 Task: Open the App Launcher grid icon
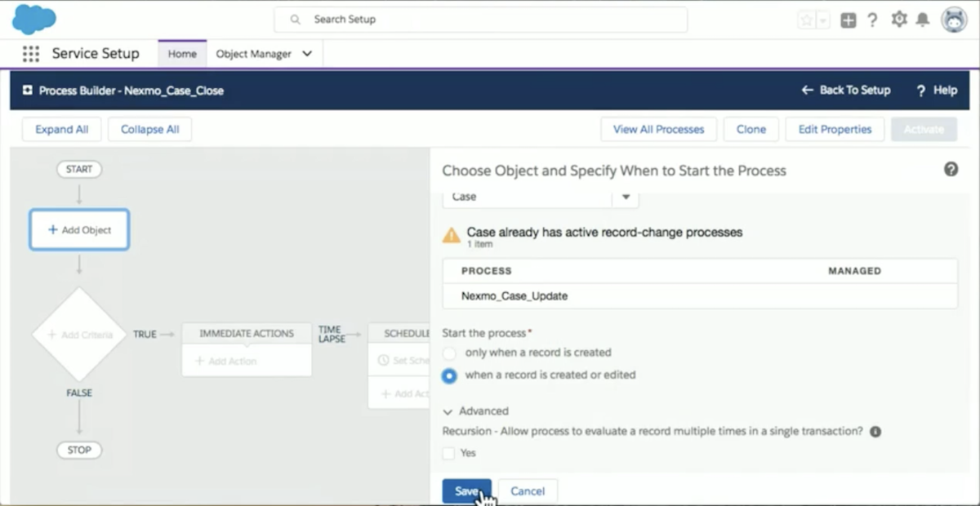[x=30, y=54]
